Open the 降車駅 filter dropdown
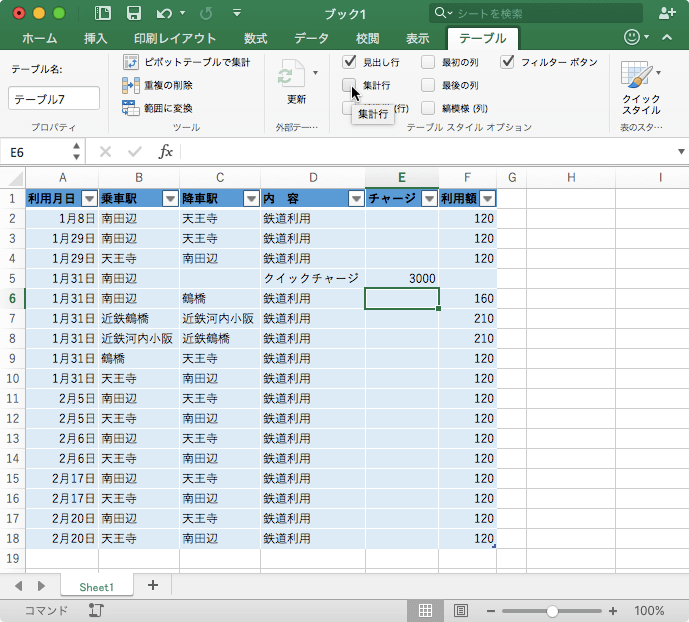689x622 pixels. pyautogui.click(x=251, y=199)
